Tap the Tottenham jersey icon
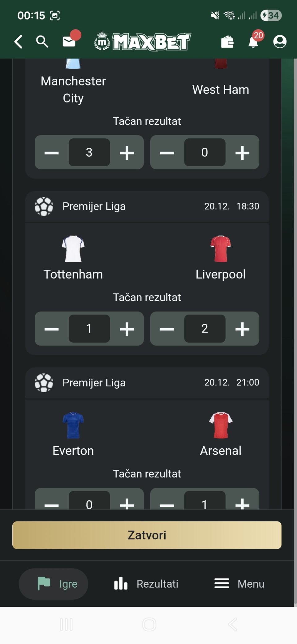This screenshot has height=644, width=297. pos(73,249)
